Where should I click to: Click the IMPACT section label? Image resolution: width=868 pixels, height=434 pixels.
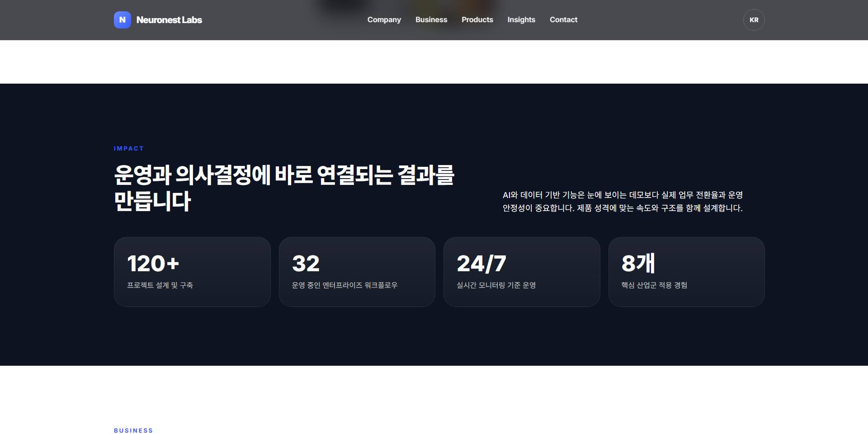tap(129, 148)
